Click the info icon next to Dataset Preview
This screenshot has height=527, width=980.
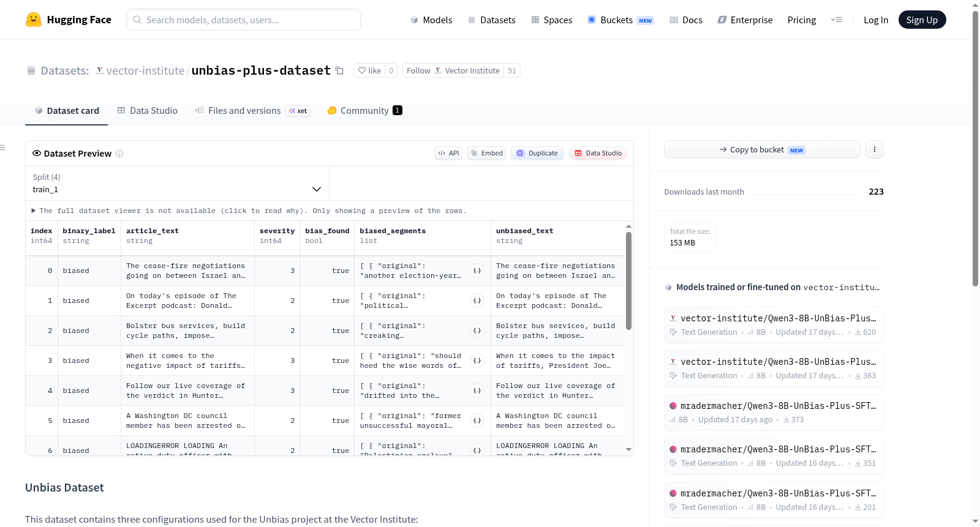[x=119, y=154]
